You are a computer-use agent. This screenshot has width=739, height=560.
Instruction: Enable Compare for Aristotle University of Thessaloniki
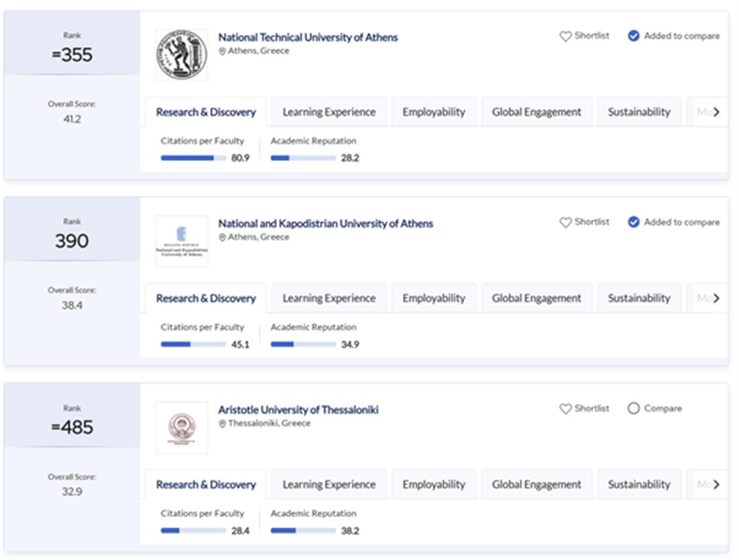tap(633, 409)
